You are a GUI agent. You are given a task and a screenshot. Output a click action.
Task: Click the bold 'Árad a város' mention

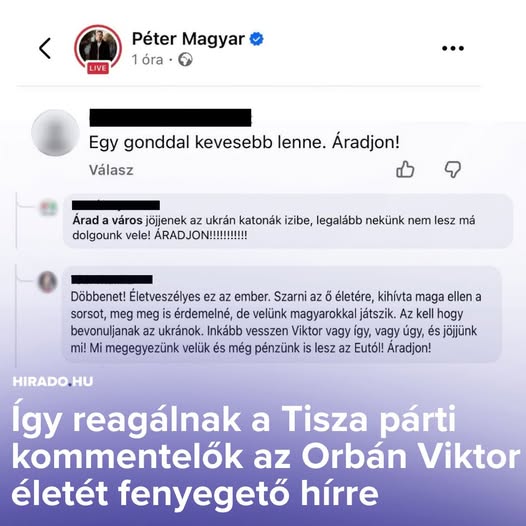coord(107,220)
